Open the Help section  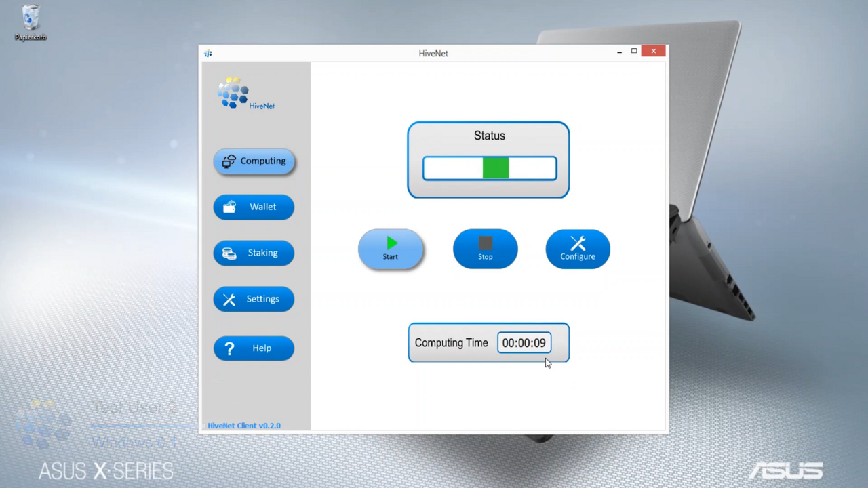pyautogui.click(x=254, y=348)
